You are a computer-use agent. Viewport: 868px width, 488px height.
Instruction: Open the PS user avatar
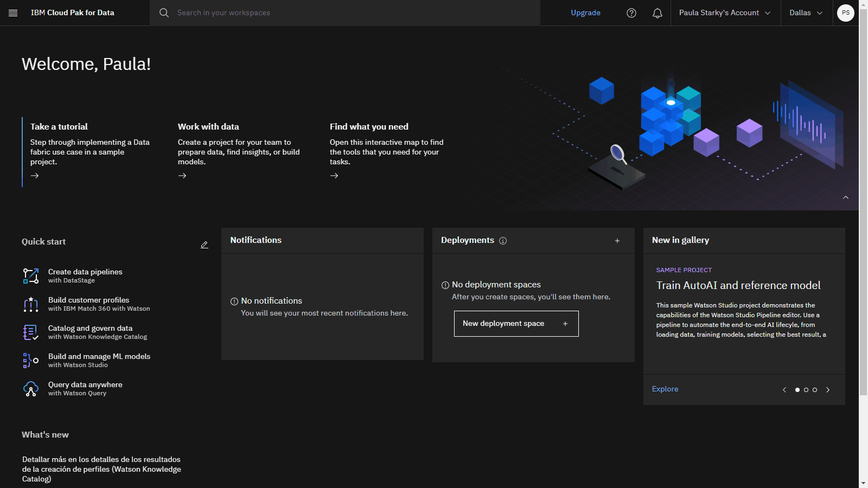pyautogui.click(x=846, y=13)
